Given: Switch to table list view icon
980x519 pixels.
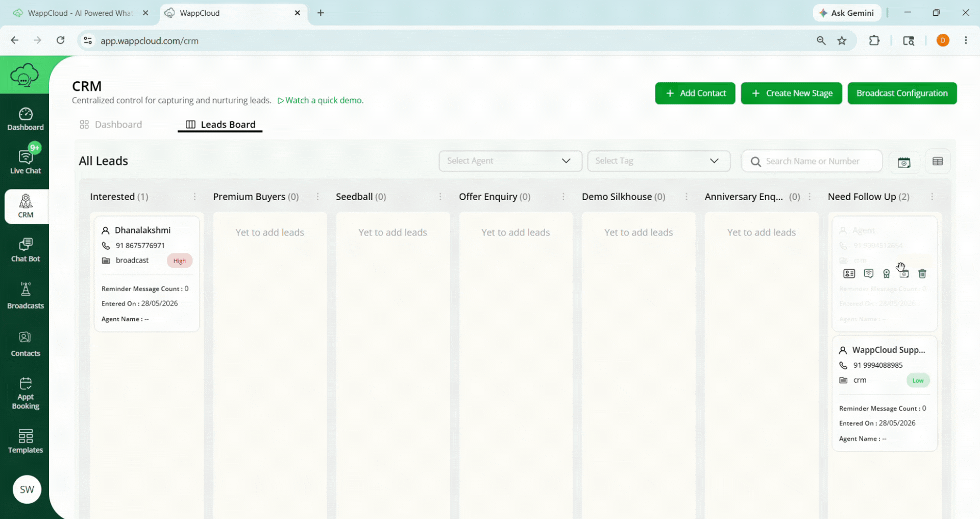Looking at the screenshot, I should pyautogui.click(x=938, y=161).
